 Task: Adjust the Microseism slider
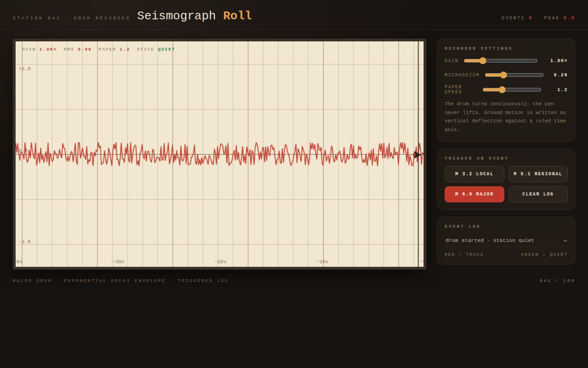point(514,75)
